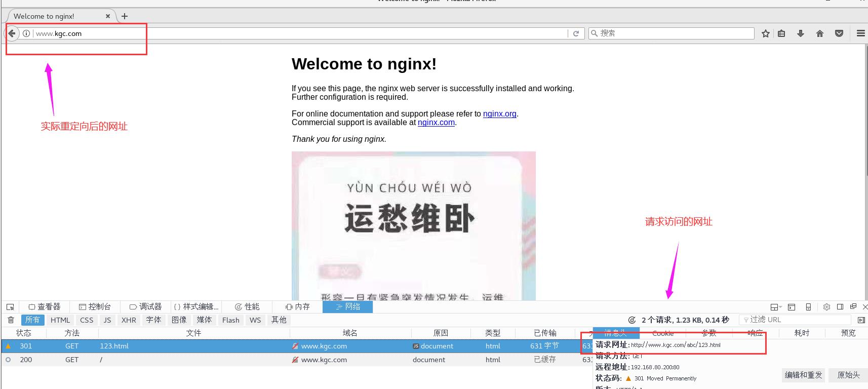
Task: Toggle the network details pane icon
Action: click(x=861, y=320)
